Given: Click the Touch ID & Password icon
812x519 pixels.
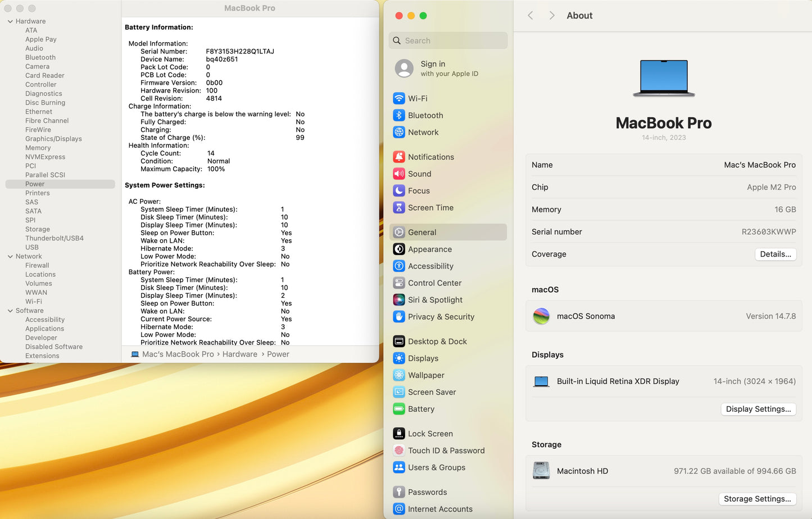Looking at the screenshot, I should tap(399, 450).
